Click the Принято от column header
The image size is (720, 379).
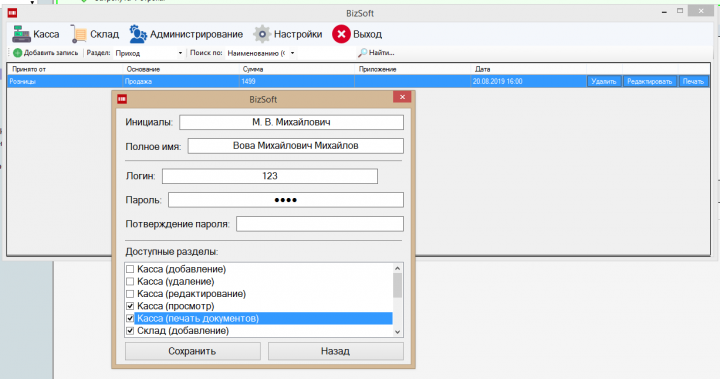pos(65,69)
